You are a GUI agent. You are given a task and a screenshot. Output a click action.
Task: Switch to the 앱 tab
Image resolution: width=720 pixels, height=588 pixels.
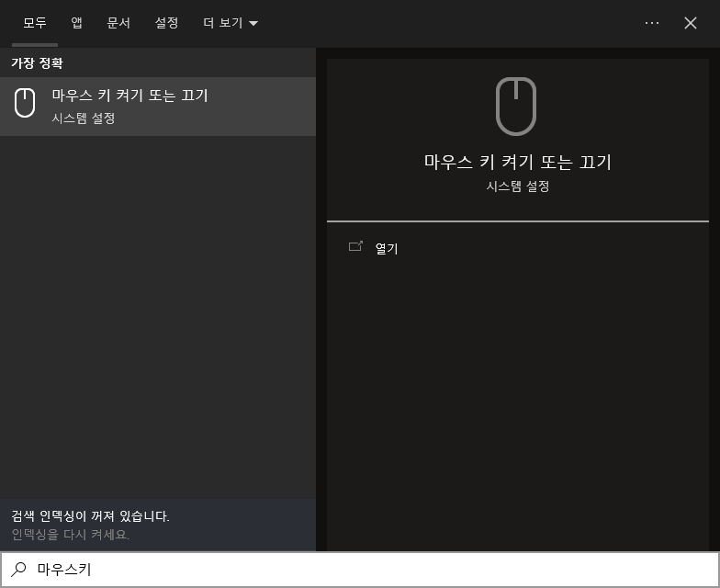[77, 23]
